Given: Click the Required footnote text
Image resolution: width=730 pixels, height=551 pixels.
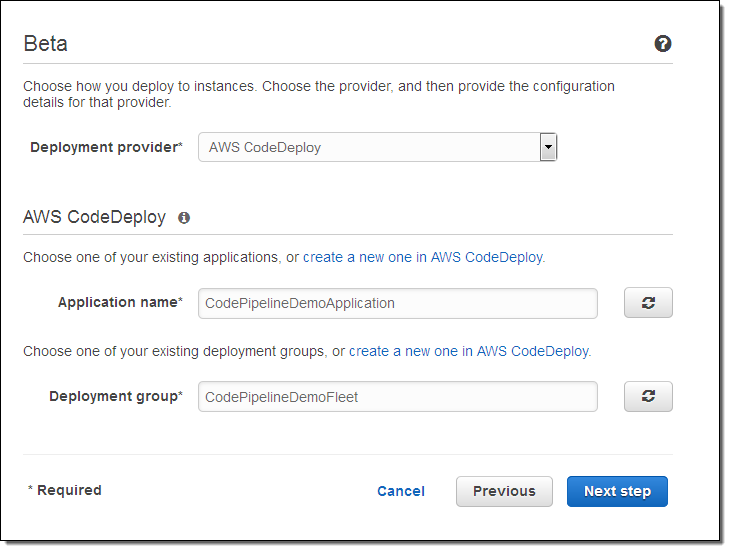Looking at the screenshot, I should pos(65,490).
